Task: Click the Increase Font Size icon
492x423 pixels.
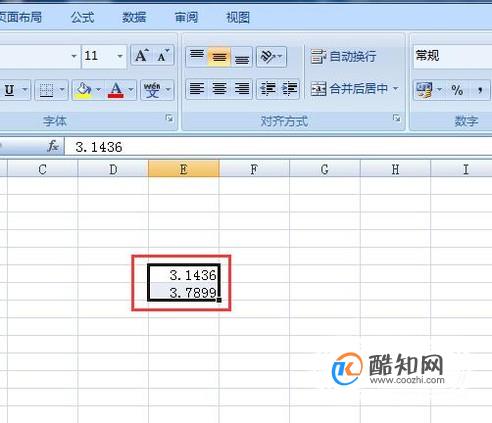Action: [142, 56]
